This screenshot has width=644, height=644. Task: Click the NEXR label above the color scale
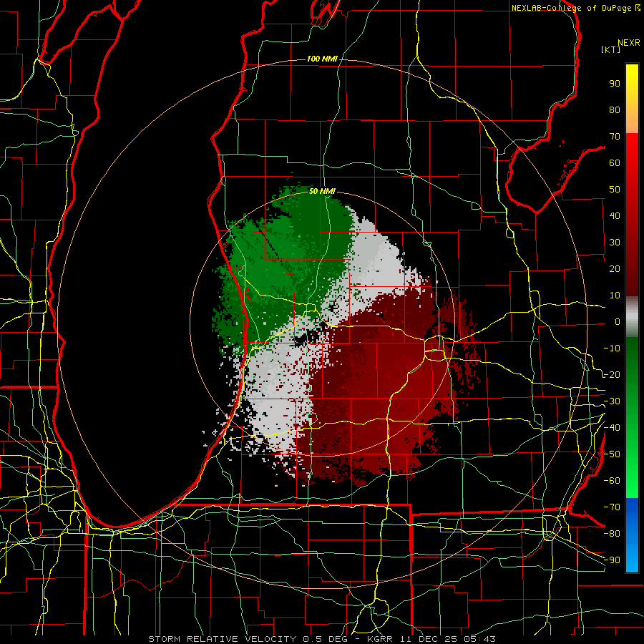pyautogui.click(x=629, y=43)
